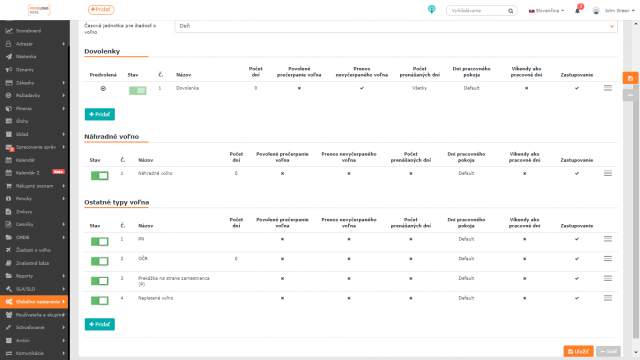Toggle the Neplatené voľno status switch
Image resolution: width=640 pixels, height=360 pixels.
[100, 301]
